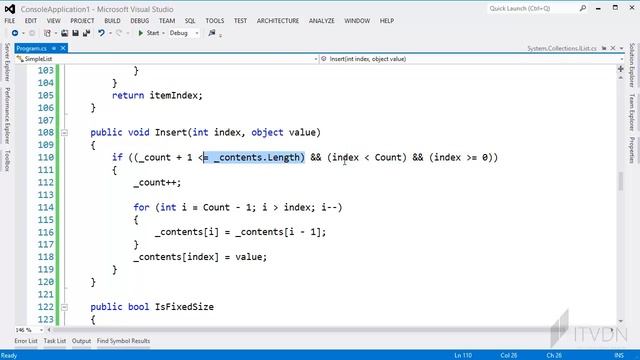Click the Start debugging button label
The height and width of the screenshot is (360, 640).
coord(153,33)
